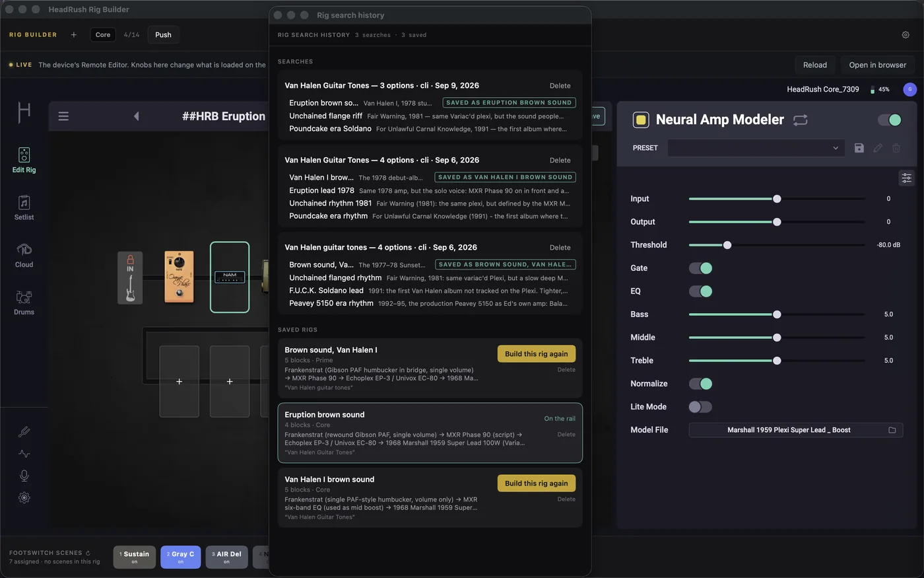Click Open in browser
This screenshot has height=578, width=924.
point(878,65)
